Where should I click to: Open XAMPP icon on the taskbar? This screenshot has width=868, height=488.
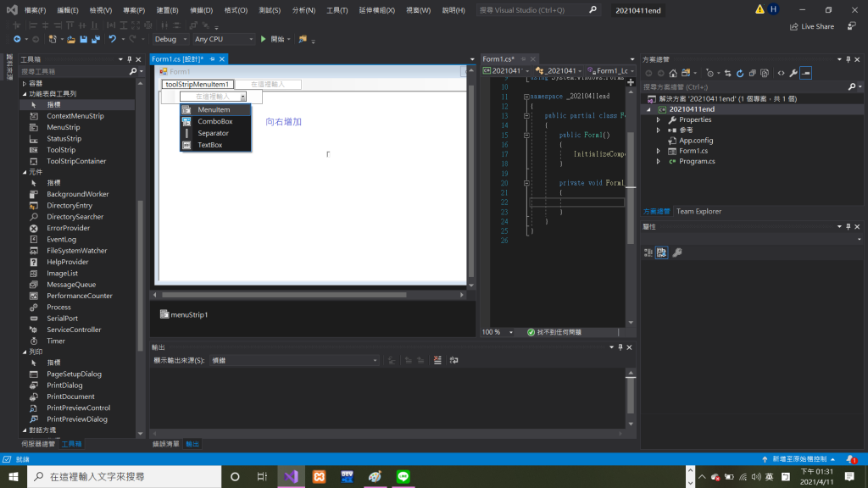tap(320, 476)
